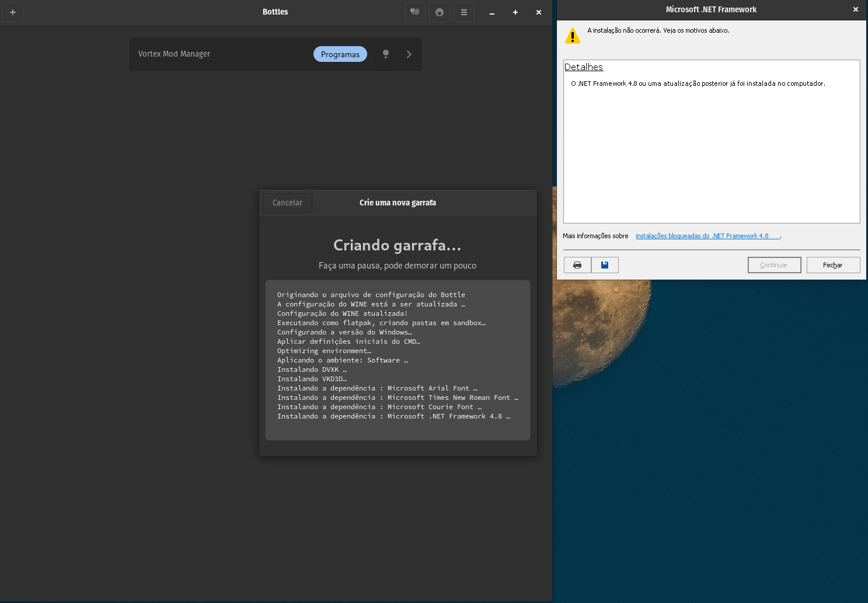Print the .NET Framework details
Image resolution: width=868 pixels, height=603 pixels.
(577, 264)
